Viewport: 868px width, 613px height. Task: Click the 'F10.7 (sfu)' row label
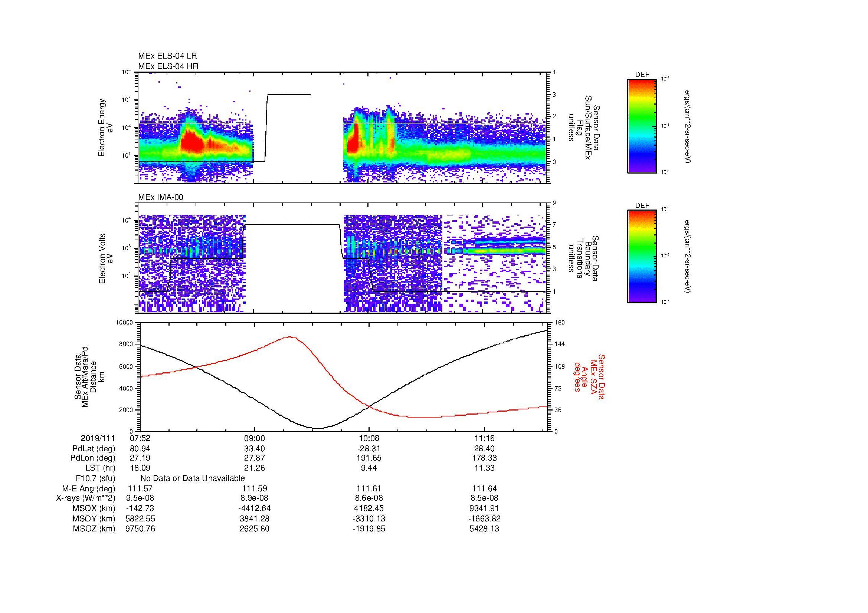pyautogui.click(x=95, y=478)
